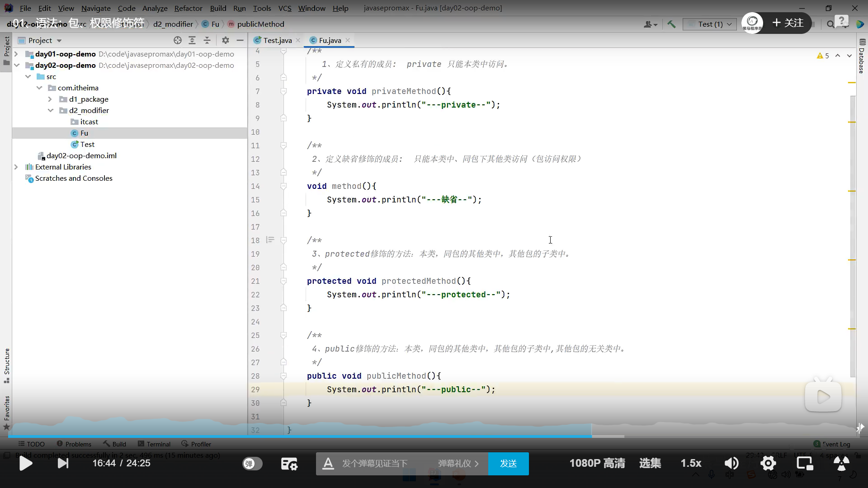
Task: Open the Test (1) run configuration dropdown
Action: (710, 24)
